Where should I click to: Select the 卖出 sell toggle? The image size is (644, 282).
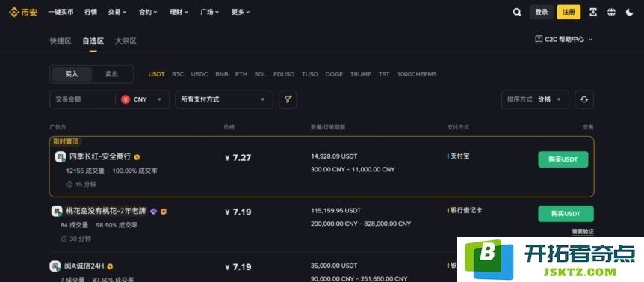click(x=112, y=74)
